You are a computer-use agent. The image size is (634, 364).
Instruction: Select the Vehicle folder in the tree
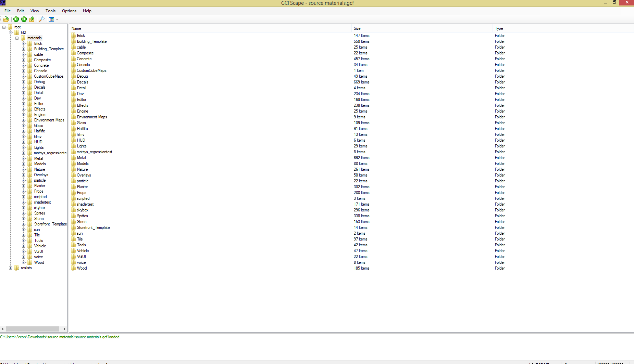point(40,246)
